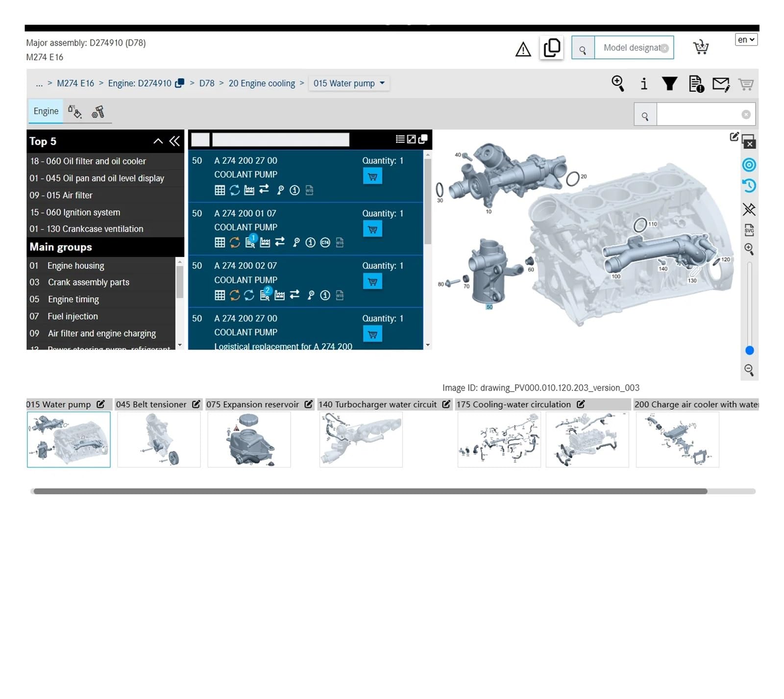
Task: Add A 274 200 02 07 to cart
Action: tap(372, 281)
